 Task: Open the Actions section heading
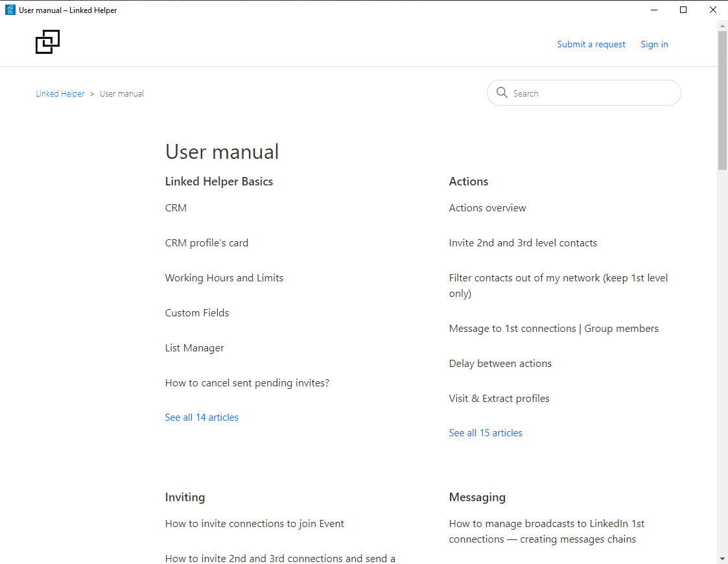pyautogui.click(x=469, y=182)
